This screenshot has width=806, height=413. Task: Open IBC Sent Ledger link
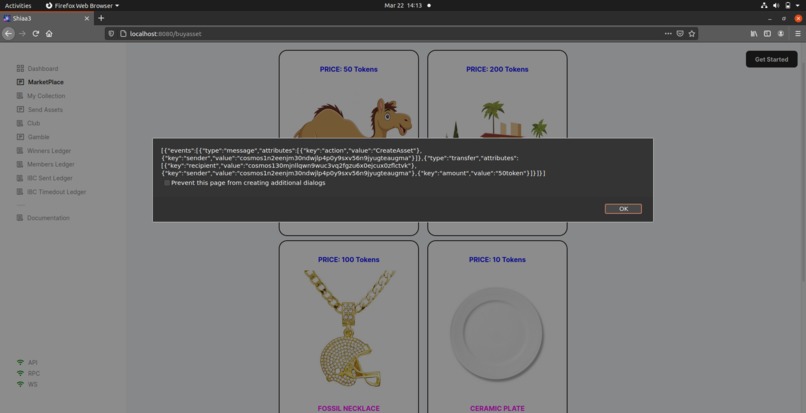click(x=50, y=178)
